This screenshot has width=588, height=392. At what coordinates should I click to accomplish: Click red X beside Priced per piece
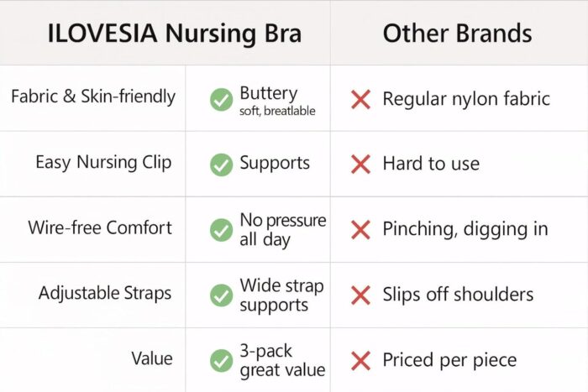[360, 360]
